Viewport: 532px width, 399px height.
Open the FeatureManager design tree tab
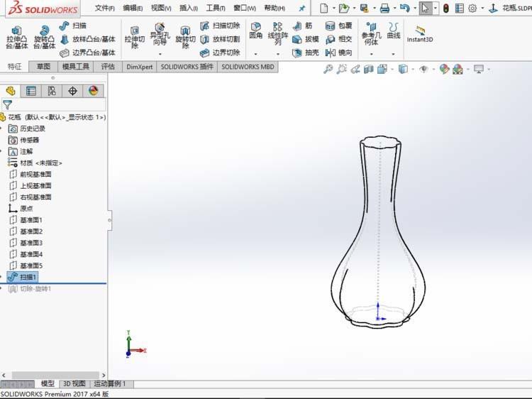(x=11, y=91)
